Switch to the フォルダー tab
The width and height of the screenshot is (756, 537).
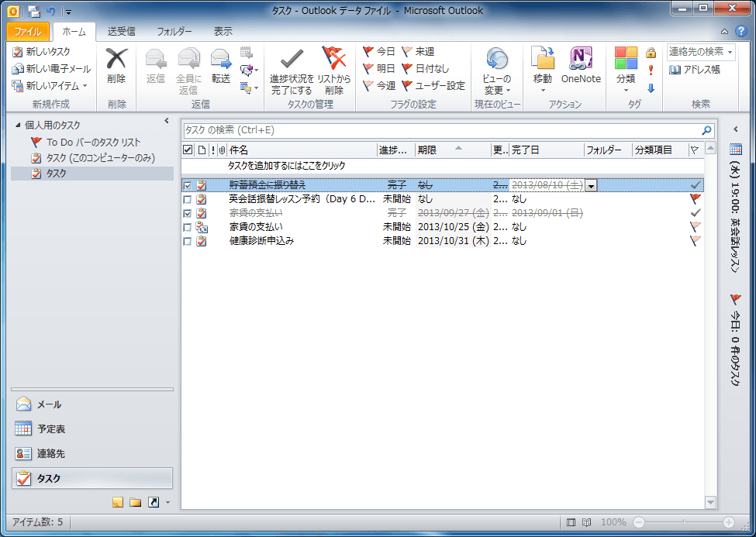[x=174, y=32]
